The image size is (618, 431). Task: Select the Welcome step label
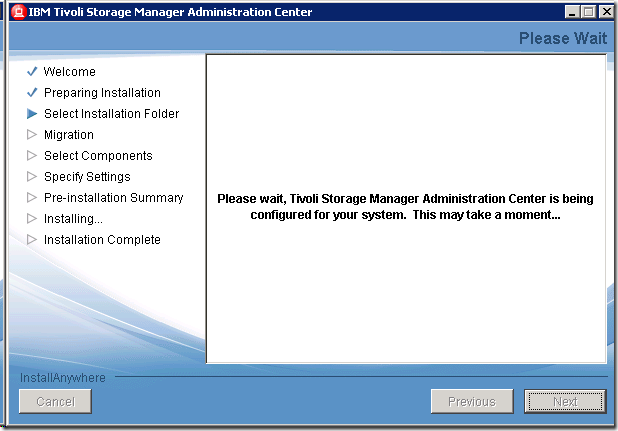[x=70, y=72]
